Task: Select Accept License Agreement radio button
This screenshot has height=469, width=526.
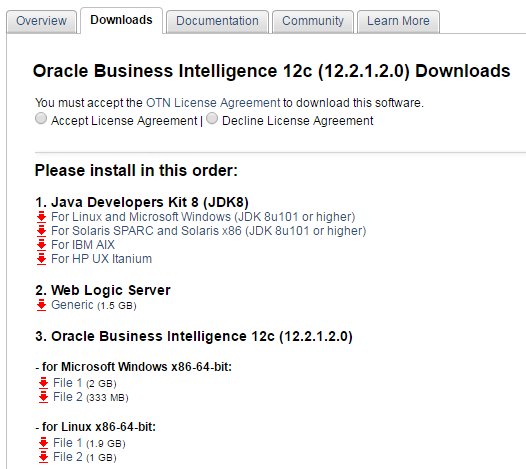Action: click(41, 118)
